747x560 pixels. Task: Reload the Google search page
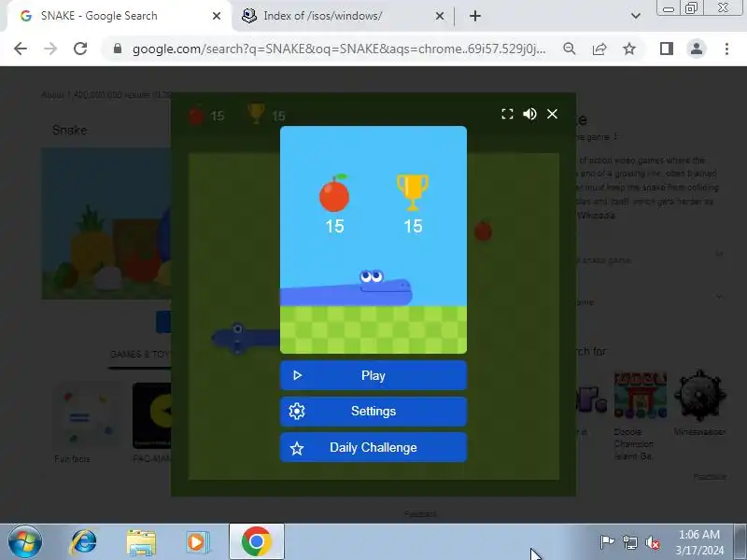tap(80, 49)
